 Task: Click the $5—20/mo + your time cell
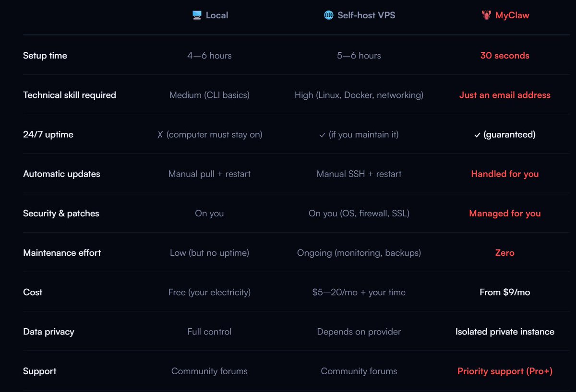[359, 292]
